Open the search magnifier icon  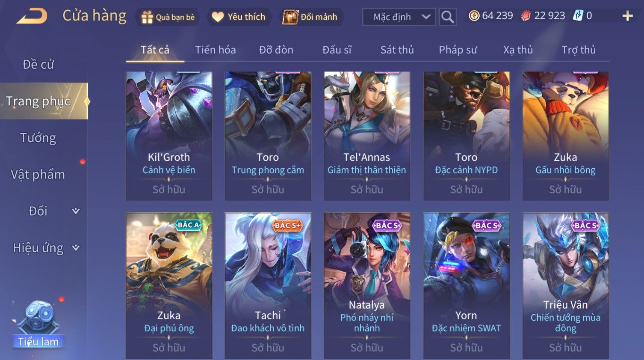[447, 17]
